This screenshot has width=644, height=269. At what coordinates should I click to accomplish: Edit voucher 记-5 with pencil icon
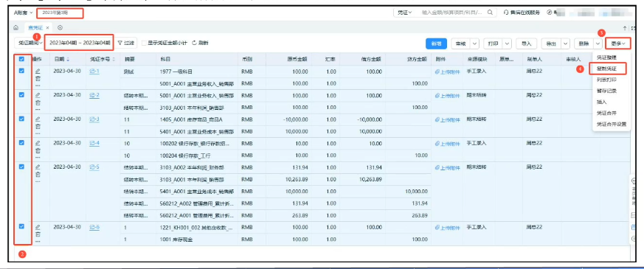pyautogui.click(x=38, y=167)
